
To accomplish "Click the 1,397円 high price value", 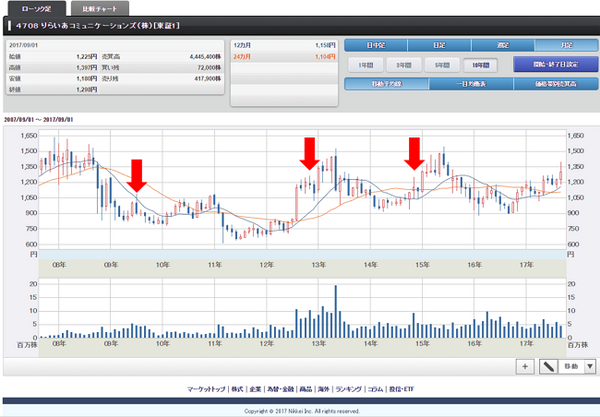I will [x=86, y=68].
